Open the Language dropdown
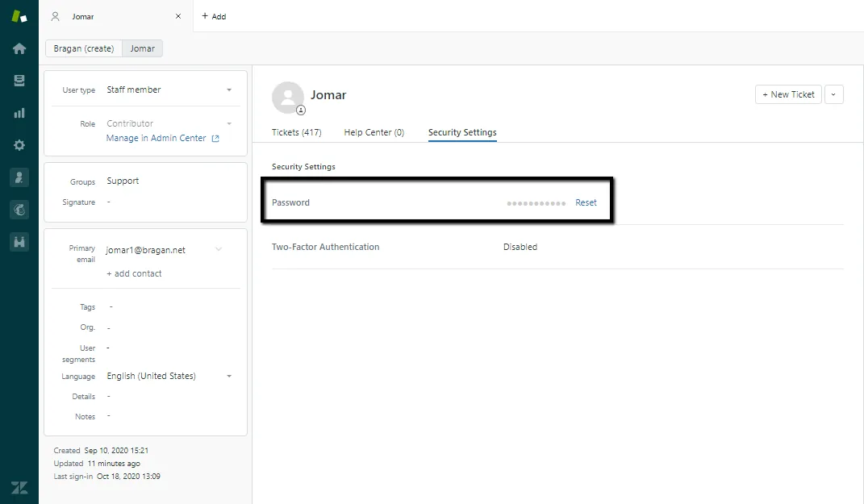 (x=229, y=377)
